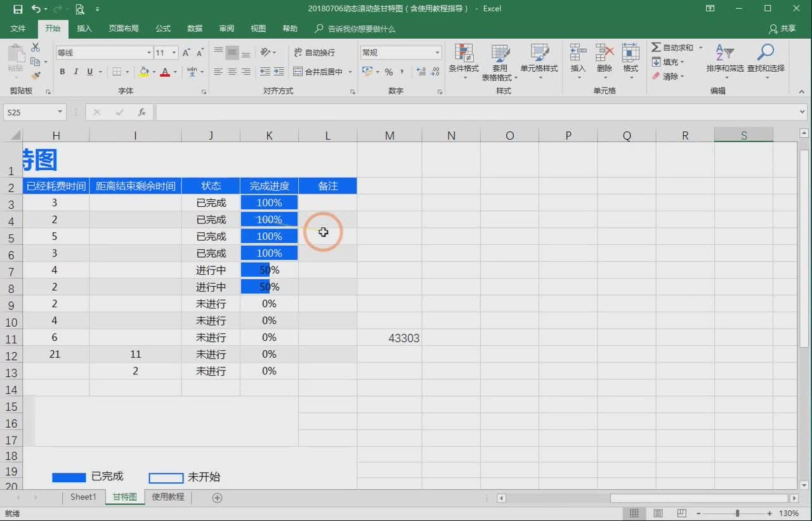Click the Insert cells (插入) icon
The image size is (812, 521).
tap(578, 53)
